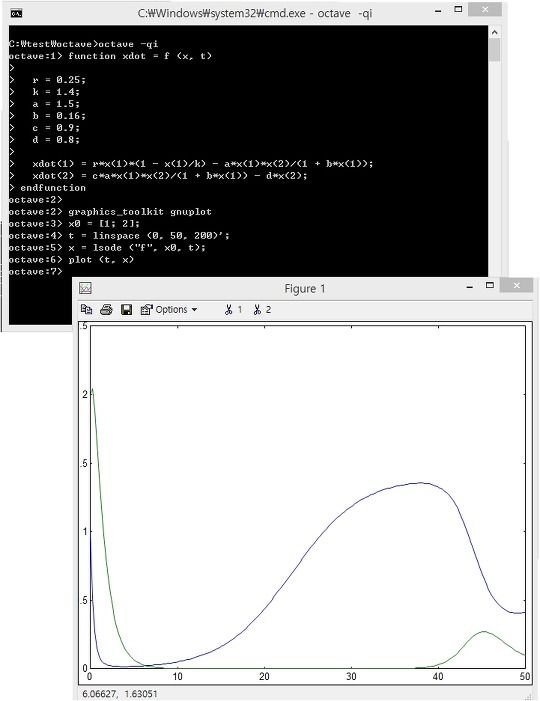540x701 pixels.
Task: Click the 'function xdot = f (x, t)' line
Action: (x=110, y=56)
